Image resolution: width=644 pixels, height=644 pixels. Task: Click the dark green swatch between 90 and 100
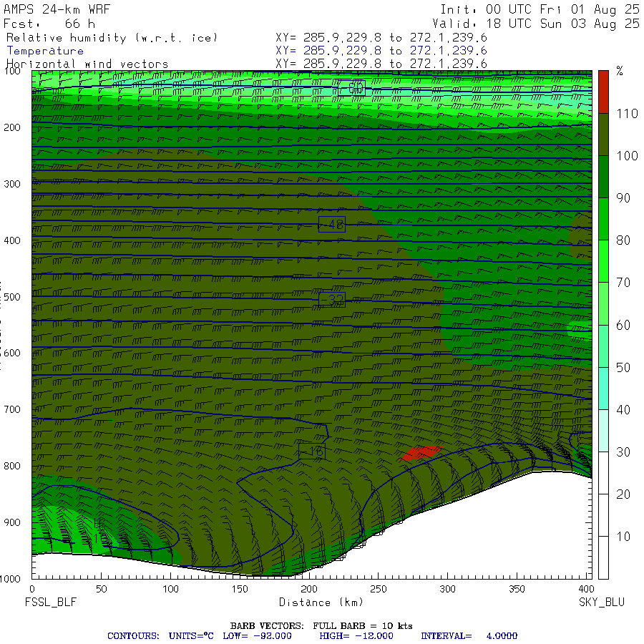coord(603,177)
